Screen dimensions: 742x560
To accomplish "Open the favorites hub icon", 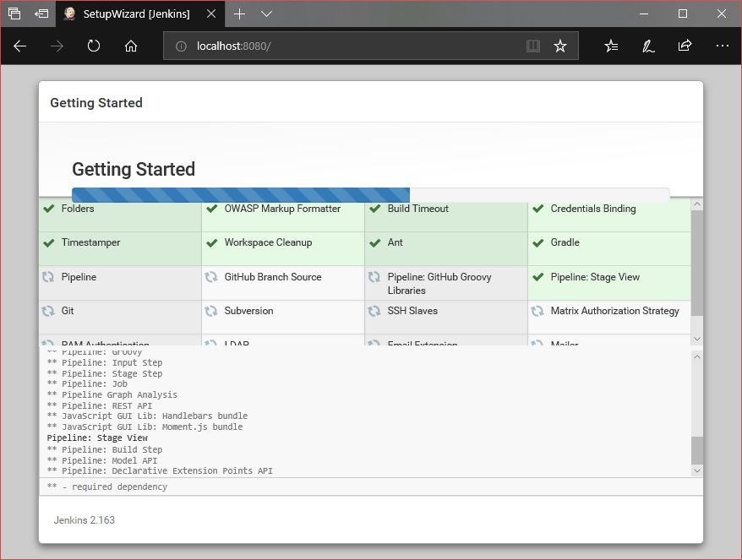I will [611, 46].
